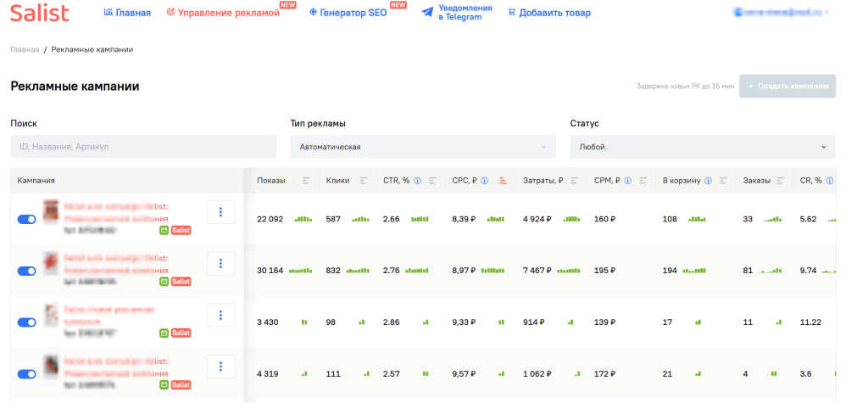The image size is (868, 403).
Task: Click the red sort icon in CPC column
Action: pyautogui.click(x=503, y=181)
